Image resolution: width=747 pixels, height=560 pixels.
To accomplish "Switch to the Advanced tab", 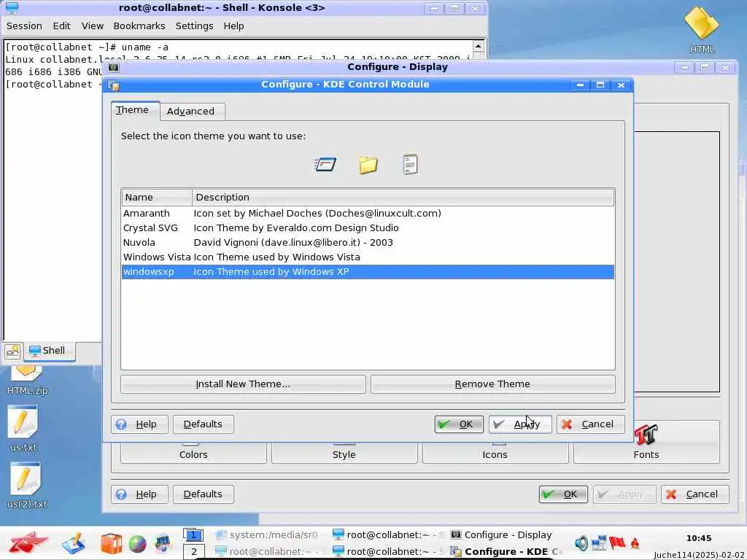I will coord(190,111).
